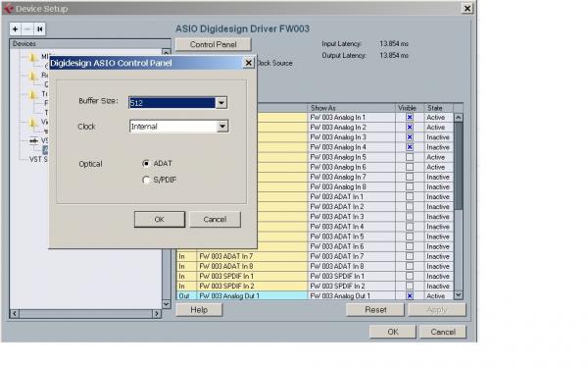This screenshot has height=368, width=588.
Task: Enable Visible checkbox for FW 003 Analog In 6
Action: click(410, 167)
